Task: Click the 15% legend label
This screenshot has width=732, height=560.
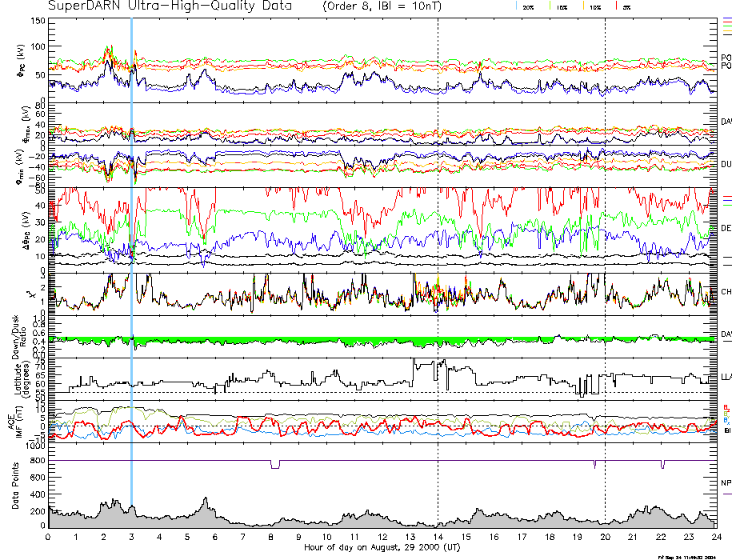Action: (x=562, y=7)
